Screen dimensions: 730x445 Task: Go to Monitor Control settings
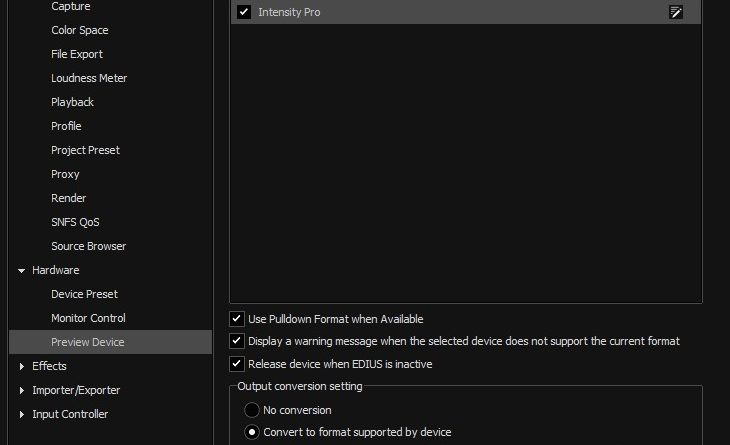pos(88,318)
